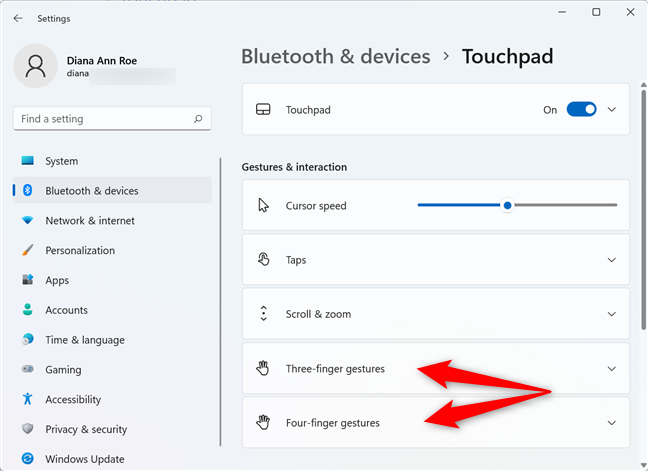The height and width of the screenshot is (471, 648).
Task: Expand Three-finger gestures chevron
Action: (x=612, y=369)
